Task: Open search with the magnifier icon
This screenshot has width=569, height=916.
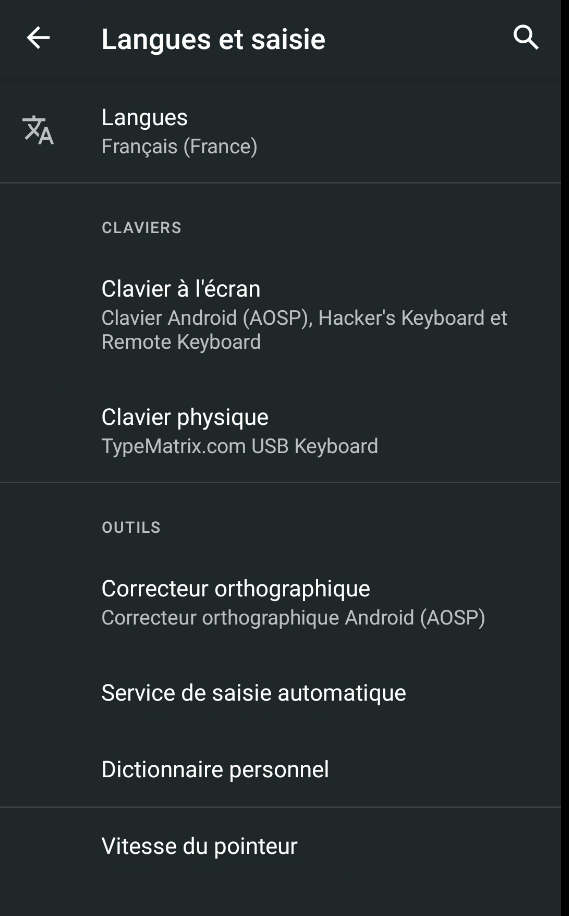Action: pos(526,38)
